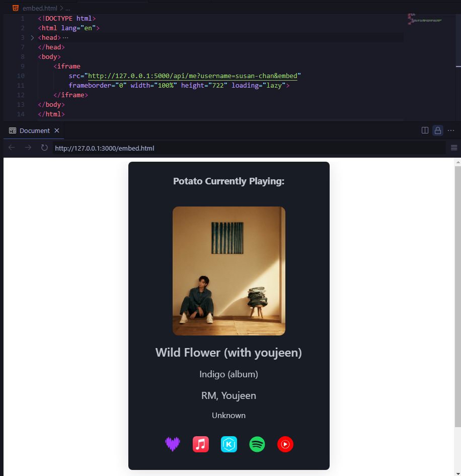Screen dimensions: 461x476
Task: Click the closing body tag on line 13
Action: click(51, 105)
